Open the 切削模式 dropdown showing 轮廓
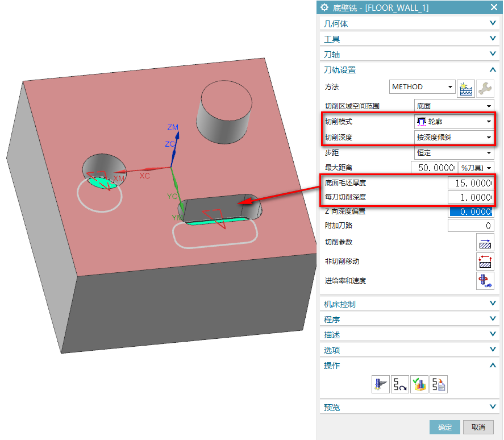This screenshot has width=504, height=440. tap(453, 122)
